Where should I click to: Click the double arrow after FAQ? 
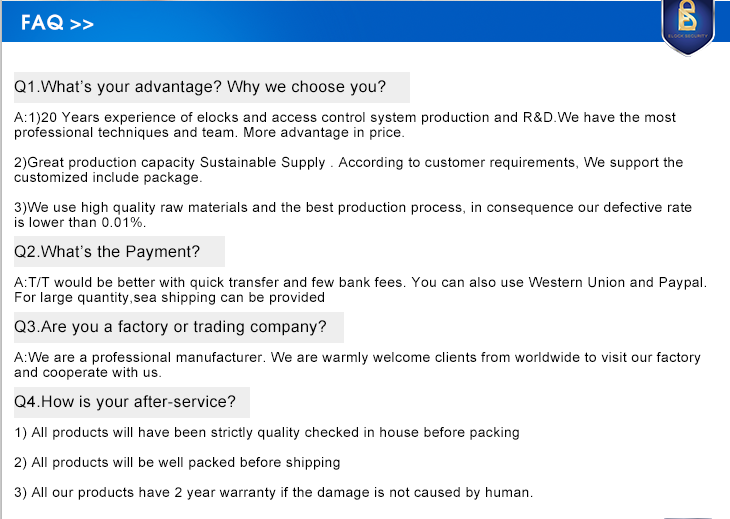coord(83,26)
